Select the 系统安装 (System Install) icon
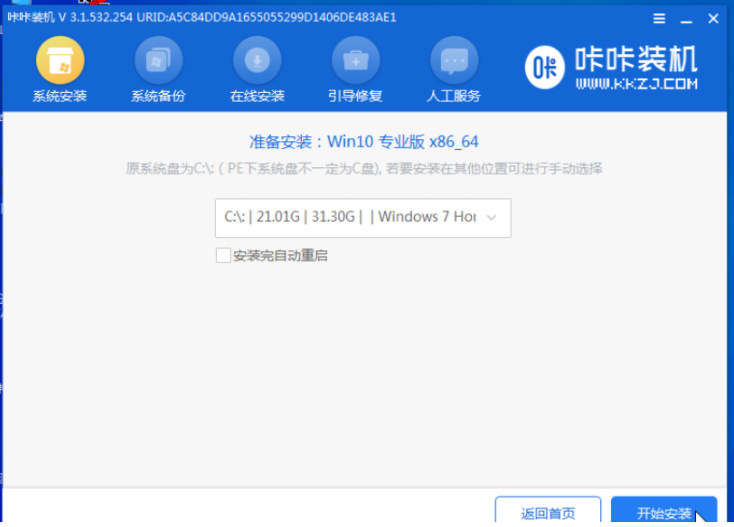 60,62
